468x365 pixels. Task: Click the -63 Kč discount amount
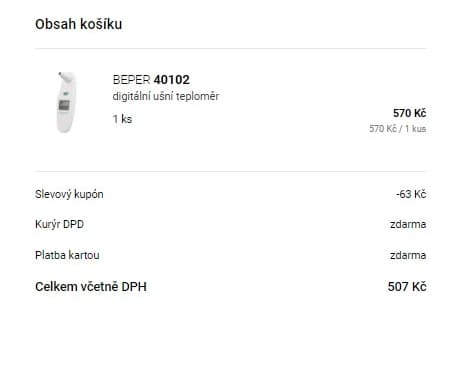411,194
